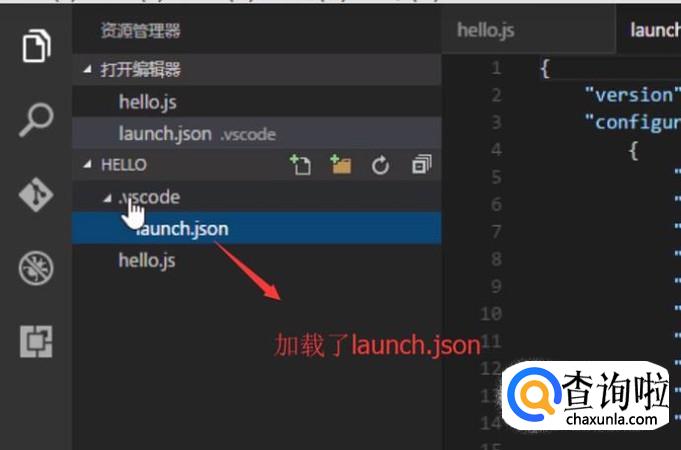Open the Extensions view icon
The height and width of the screenshot is (450, 681).
point(36,341)
